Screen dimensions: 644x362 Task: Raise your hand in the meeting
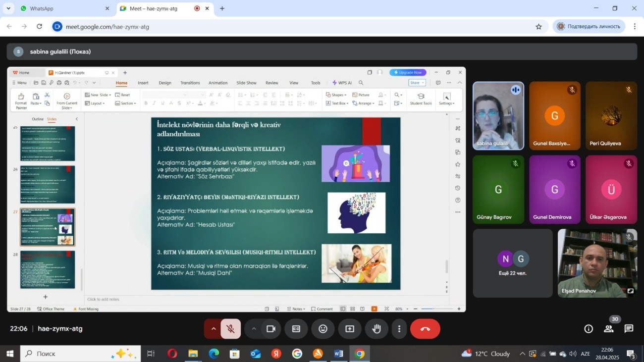pos(376,329)
